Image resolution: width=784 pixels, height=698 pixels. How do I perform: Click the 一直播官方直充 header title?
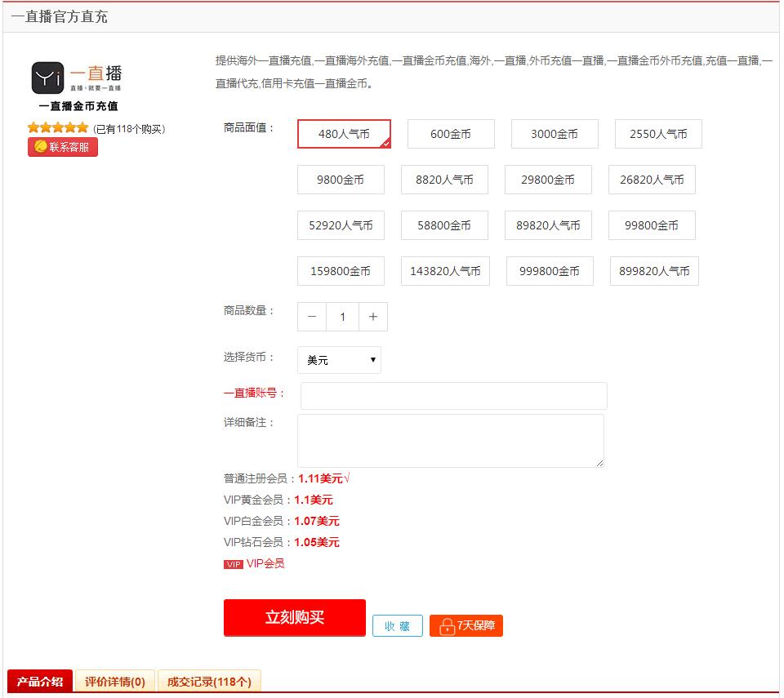coord(60,17)
